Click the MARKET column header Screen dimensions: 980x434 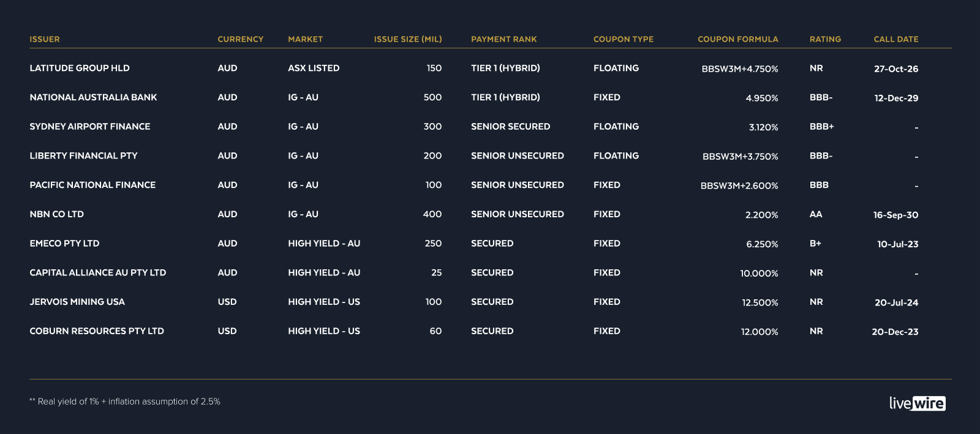(x=305, y=39)
